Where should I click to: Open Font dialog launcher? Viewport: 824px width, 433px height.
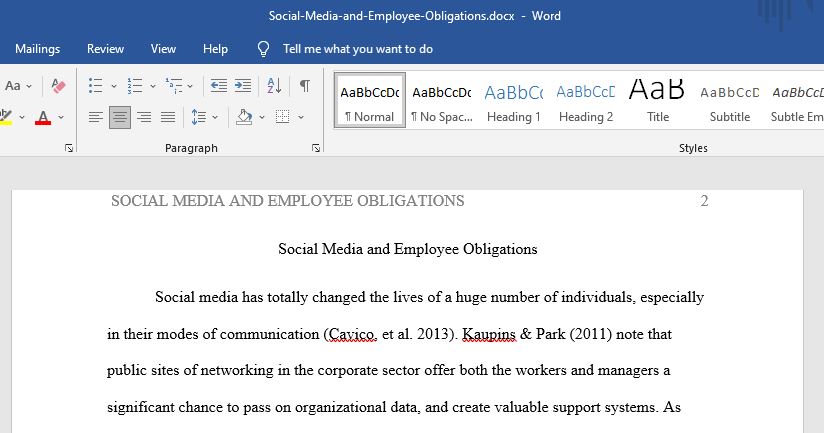[69, 148]
